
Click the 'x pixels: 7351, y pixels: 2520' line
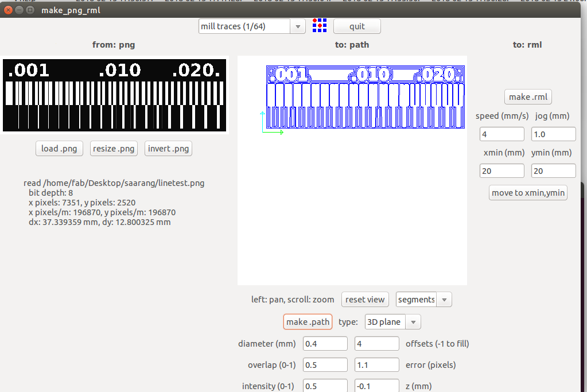82,203
